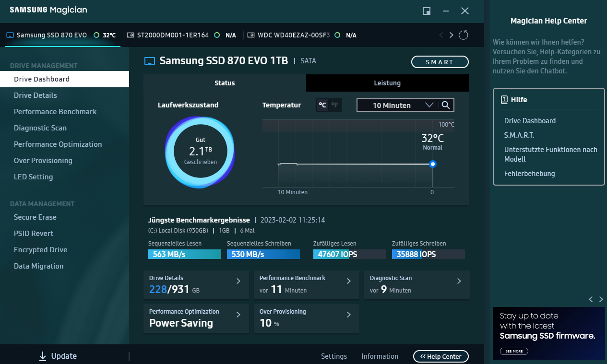Click the 35888 IOPS random write bar
This screenshot has width=607, height=364.
[x=428, y=254]
